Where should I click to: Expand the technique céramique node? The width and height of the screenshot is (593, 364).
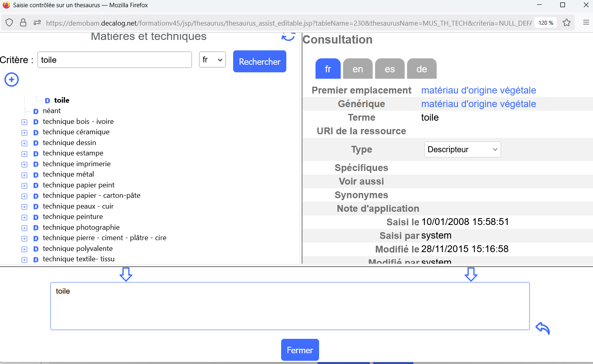(x=24, y=133)
